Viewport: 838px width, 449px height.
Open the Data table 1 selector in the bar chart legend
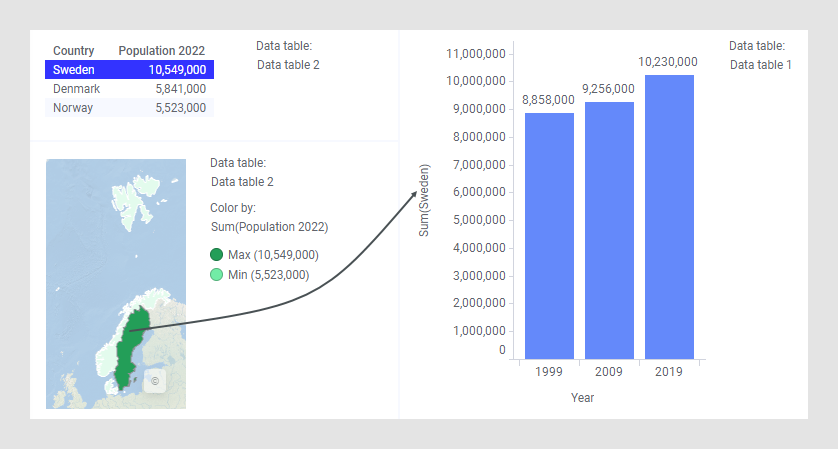pos(760,65)
